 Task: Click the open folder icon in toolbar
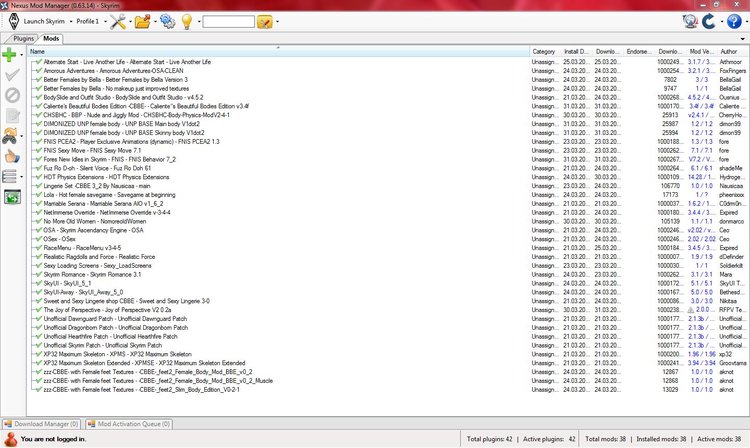142,22
